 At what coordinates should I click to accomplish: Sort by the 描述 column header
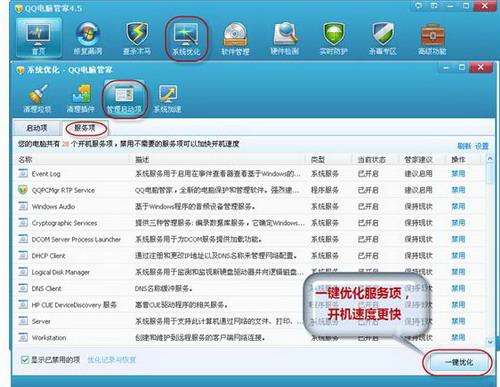[x=142, y=160]
